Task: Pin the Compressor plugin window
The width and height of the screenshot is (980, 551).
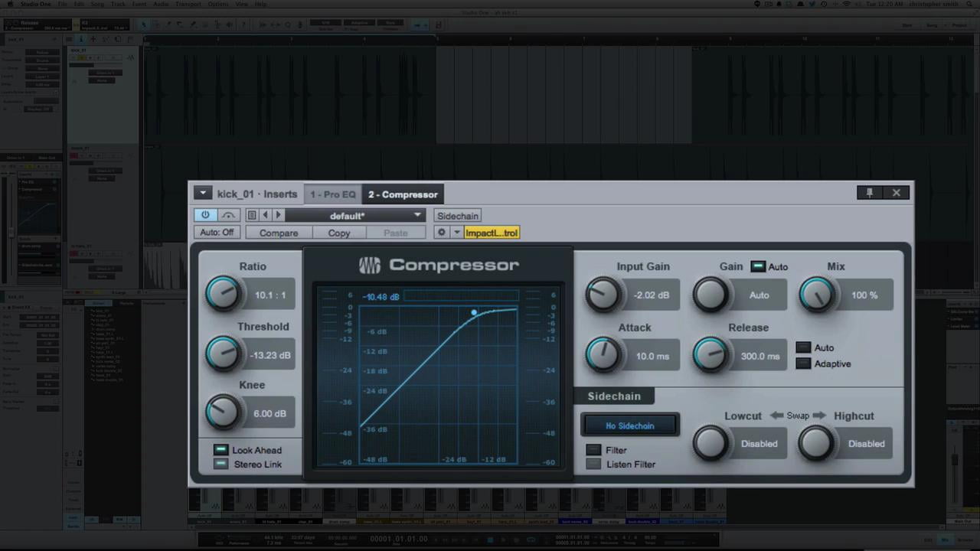Action: 870,192
